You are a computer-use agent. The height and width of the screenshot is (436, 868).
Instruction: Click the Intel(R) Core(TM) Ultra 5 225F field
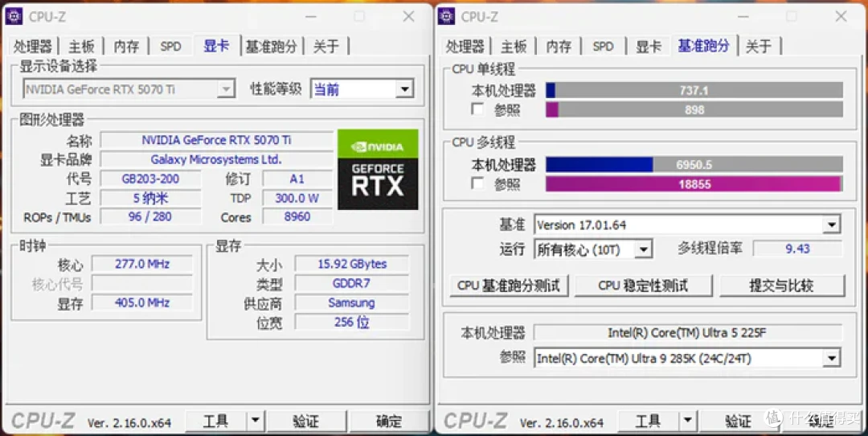pos(687,333)
